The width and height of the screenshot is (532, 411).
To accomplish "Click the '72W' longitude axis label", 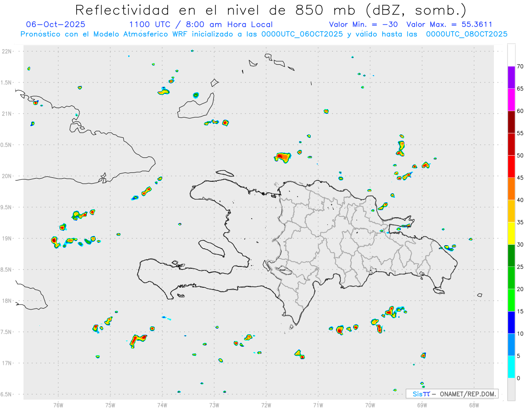I will (266, 405).
